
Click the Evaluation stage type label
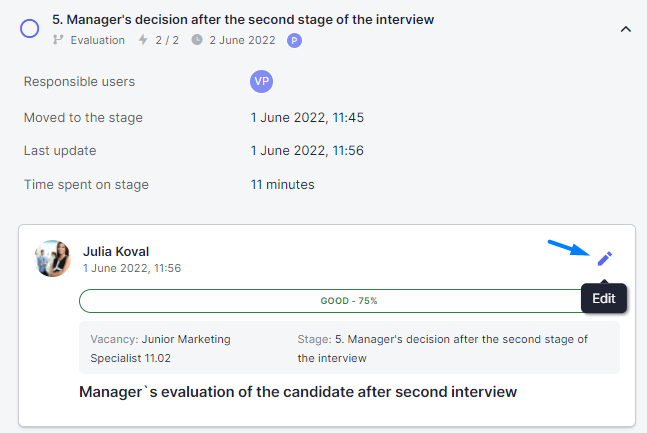tap(97, 40)
